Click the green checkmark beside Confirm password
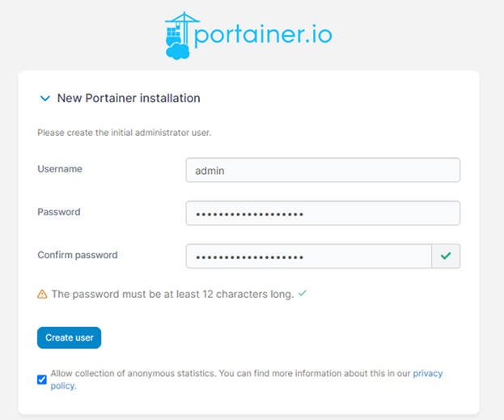The image size is (504, 420). (x=446, y=257)
